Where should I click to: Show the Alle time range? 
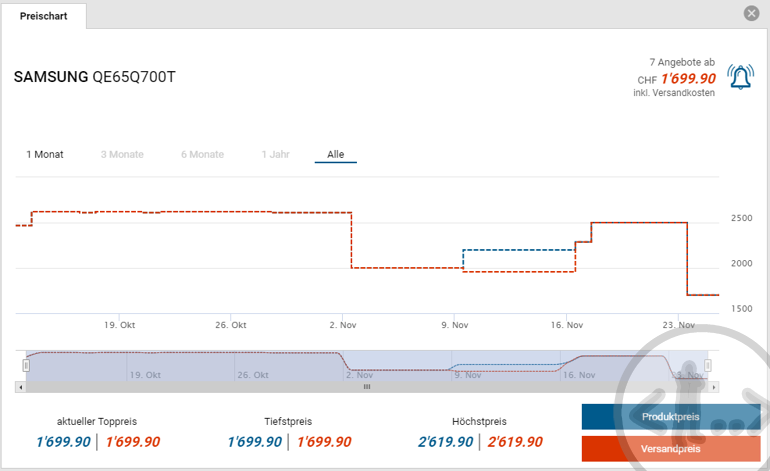click(x=336, y=154)
